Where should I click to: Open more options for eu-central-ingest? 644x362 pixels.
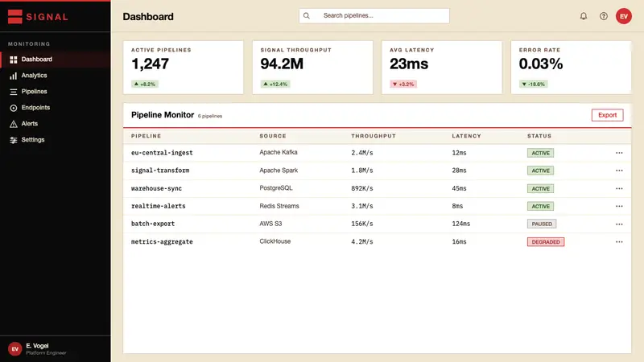click(x=619, y=153)
